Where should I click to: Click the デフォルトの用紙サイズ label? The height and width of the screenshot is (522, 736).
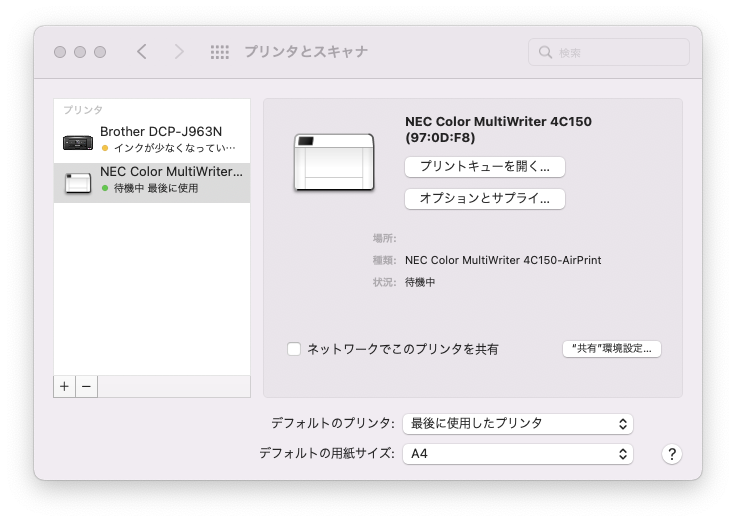coord(327,453)
